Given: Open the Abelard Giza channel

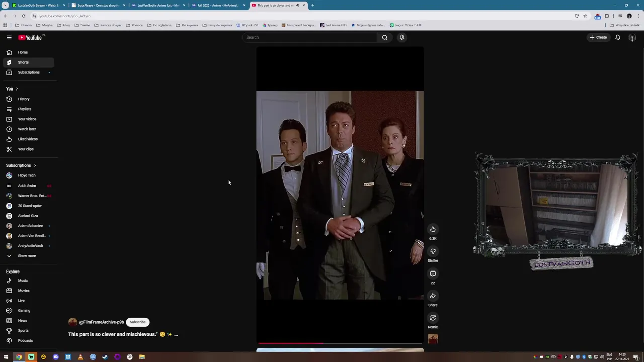Looking at the screenshot, I should (28, 216).
